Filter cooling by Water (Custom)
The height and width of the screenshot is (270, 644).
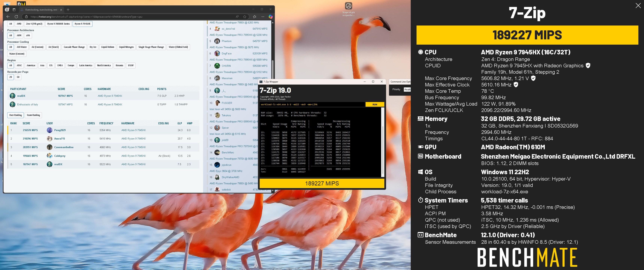click(17, 54)
